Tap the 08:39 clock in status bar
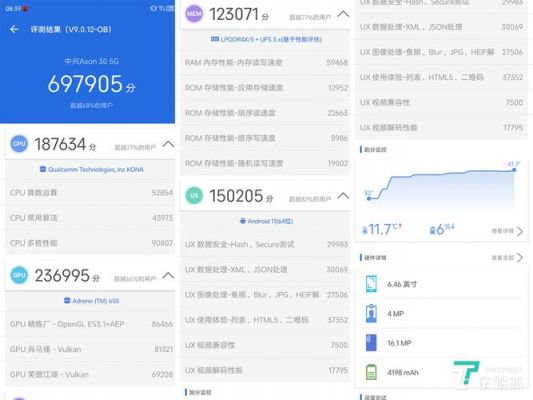 pos(13,8)
